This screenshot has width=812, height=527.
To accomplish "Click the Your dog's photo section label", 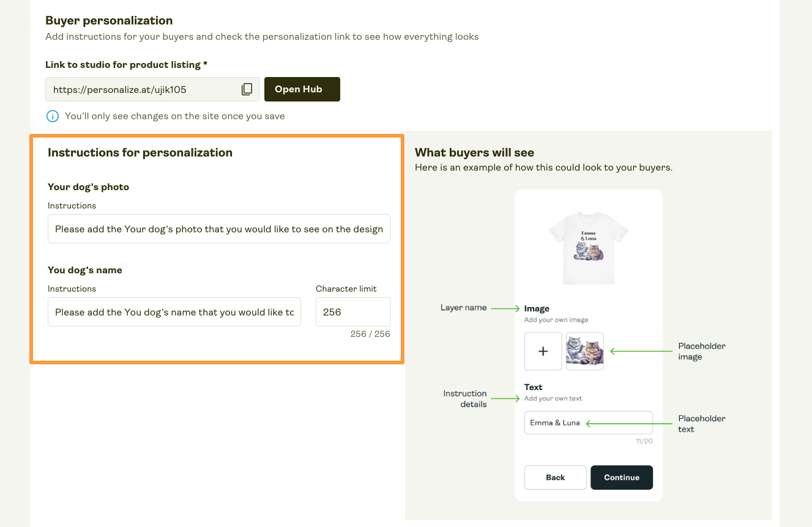I will tap(88, 187).
